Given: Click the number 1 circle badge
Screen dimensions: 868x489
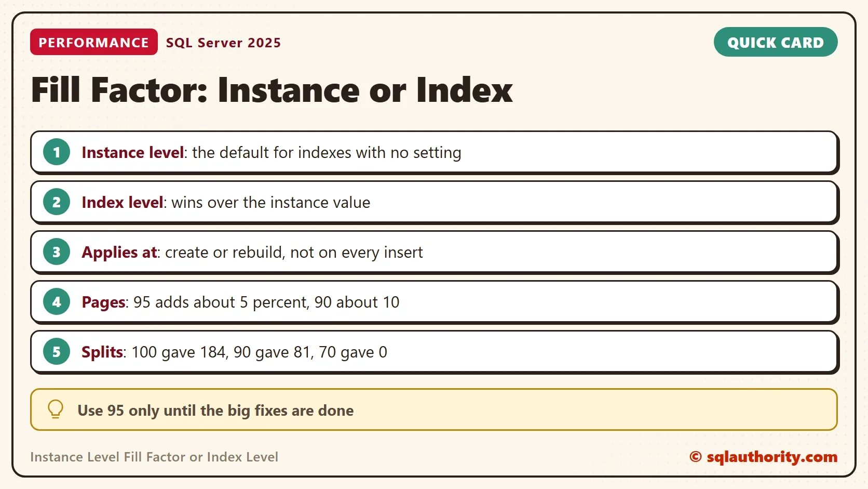Looking at the screenshot, I should [x=57, y=152].
